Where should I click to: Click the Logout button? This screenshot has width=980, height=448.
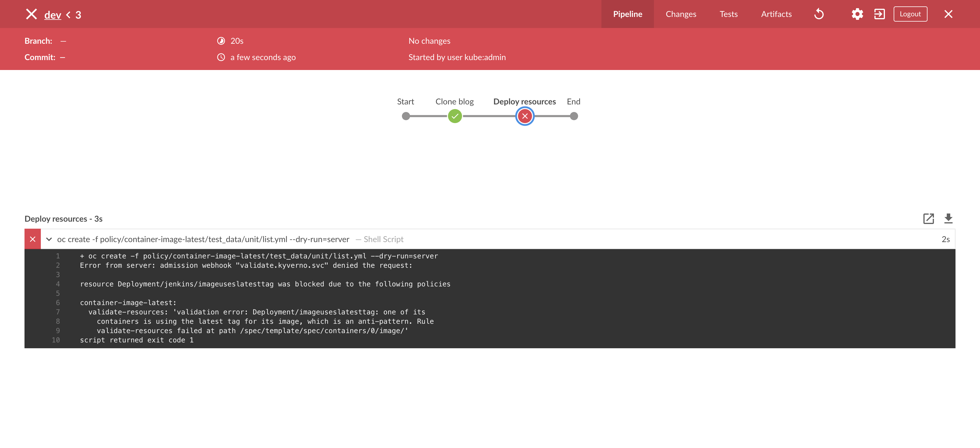point(910,14)
